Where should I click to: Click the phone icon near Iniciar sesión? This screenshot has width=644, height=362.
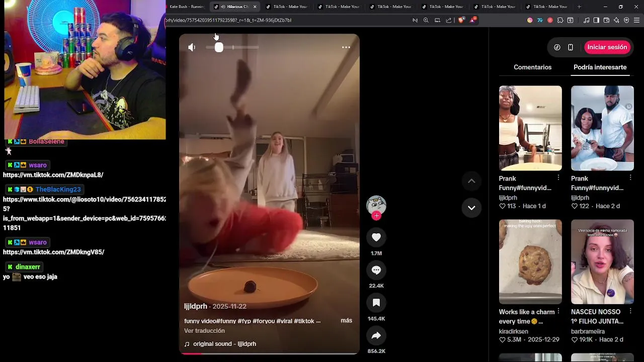(x=571, y=47)
